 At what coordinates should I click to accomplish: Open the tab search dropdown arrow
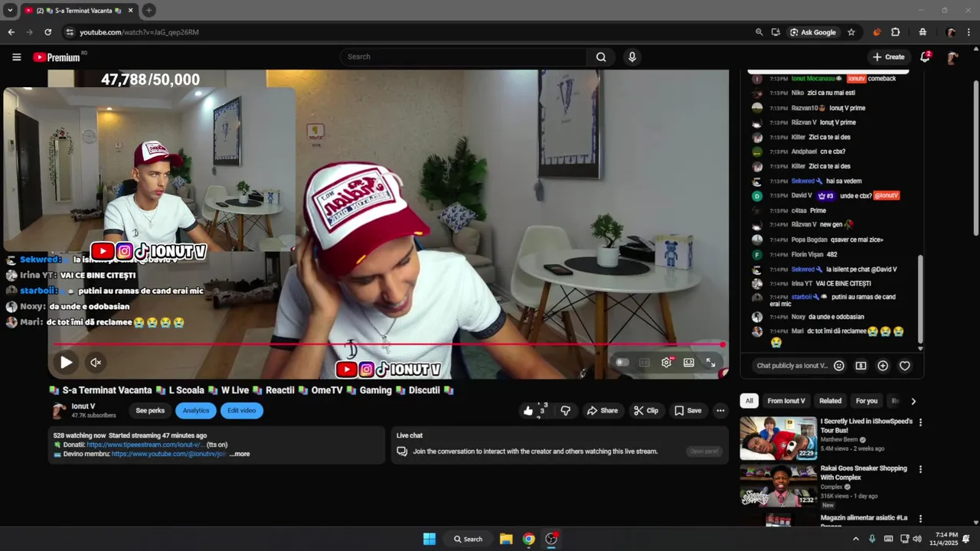(x=10, y=10)
